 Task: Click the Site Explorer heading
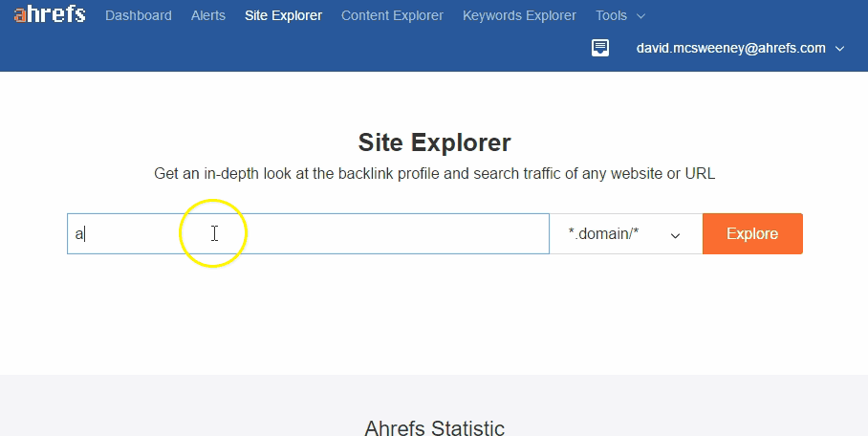click(x=434, y=142)
